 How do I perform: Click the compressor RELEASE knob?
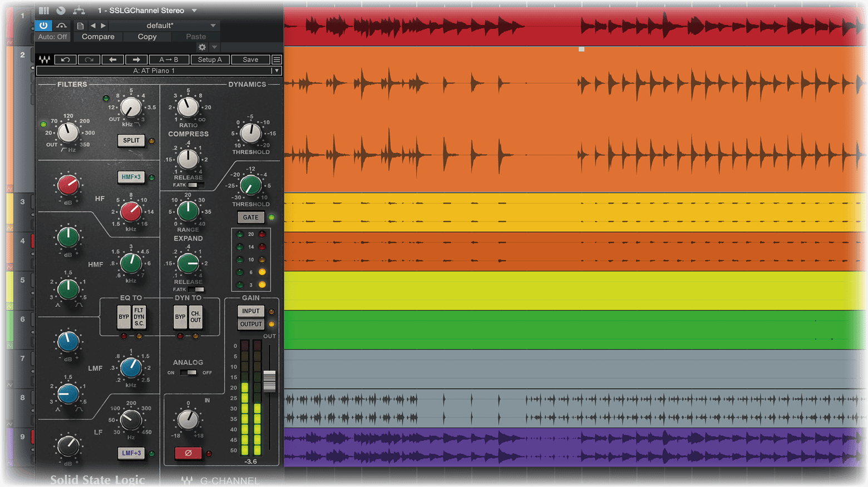pos(188,159)
